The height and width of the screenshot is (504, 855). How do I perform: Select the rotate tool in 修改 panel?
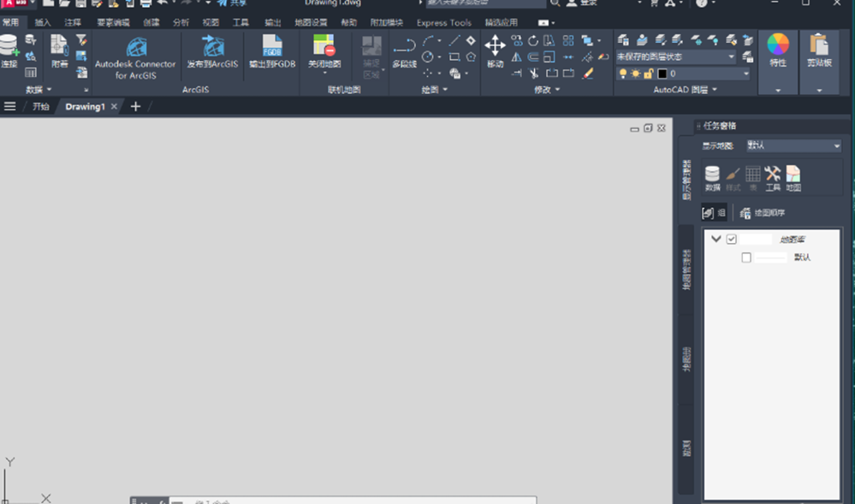pos(532,41)
